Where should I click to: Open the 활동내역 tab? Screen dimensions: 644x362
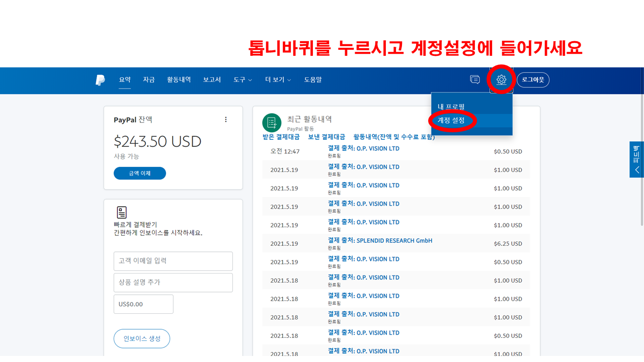(x=179, y=79)
